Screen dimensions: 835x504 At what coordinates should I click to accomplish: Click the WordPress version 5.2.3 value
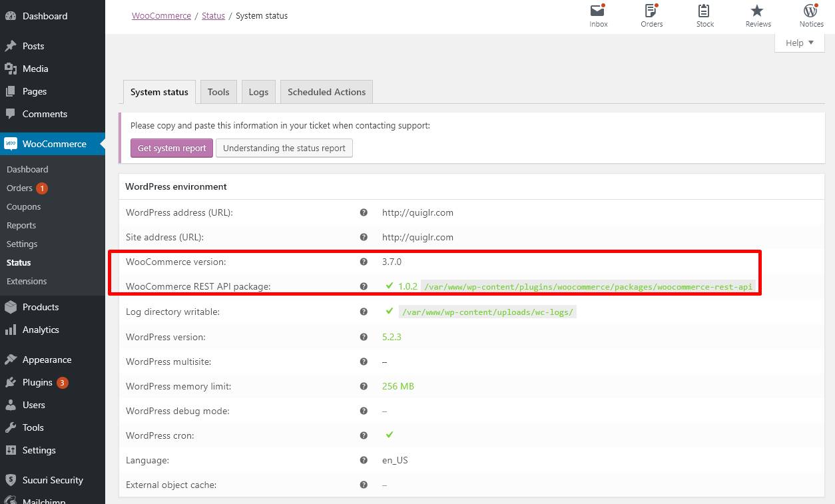[392, 337]
